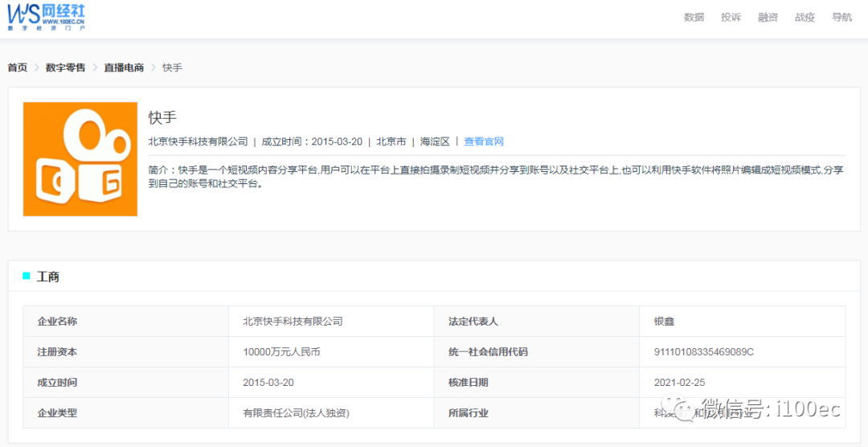Image resolution: width=868 pixels, height=447 pixels.
Task: Click the cyan square beside 工商 heading
Action: click(x=27, y=277)
